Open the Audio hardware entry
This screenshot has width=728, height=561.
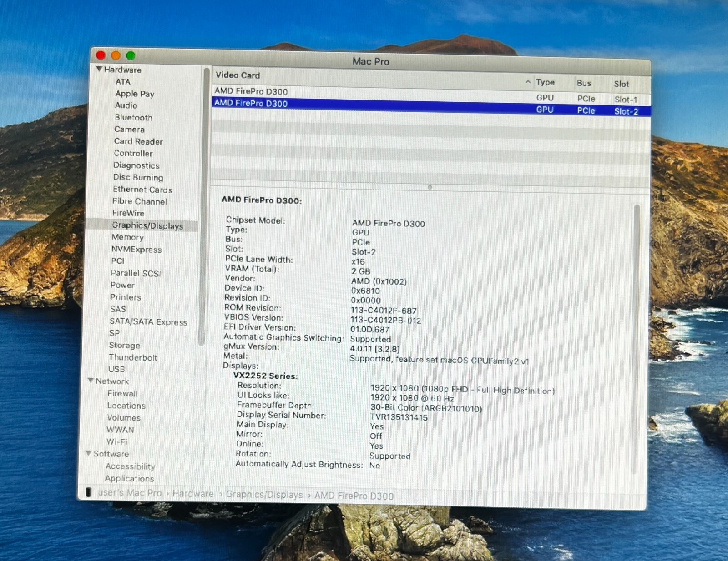click(x=126, y=105)
